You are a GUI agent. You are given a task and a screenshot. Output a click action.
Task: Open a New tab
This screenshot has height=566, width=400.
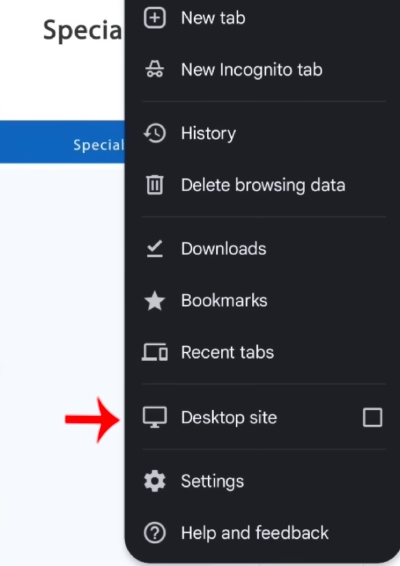[213, 18]
